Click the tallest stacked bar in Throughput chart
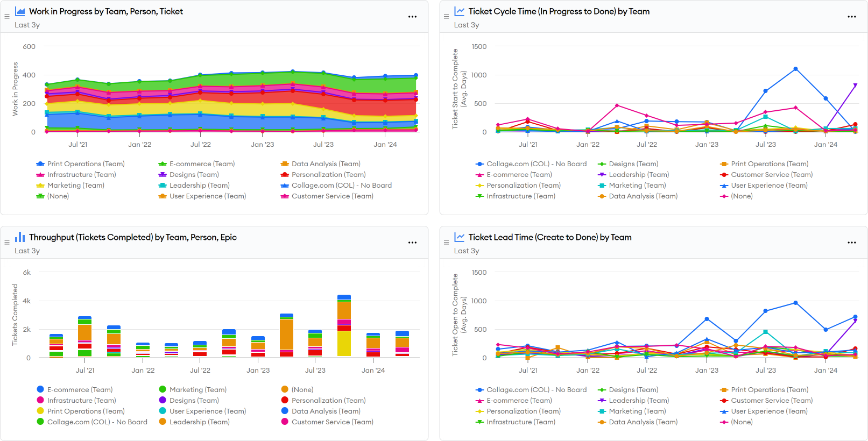 coord(344,325)
